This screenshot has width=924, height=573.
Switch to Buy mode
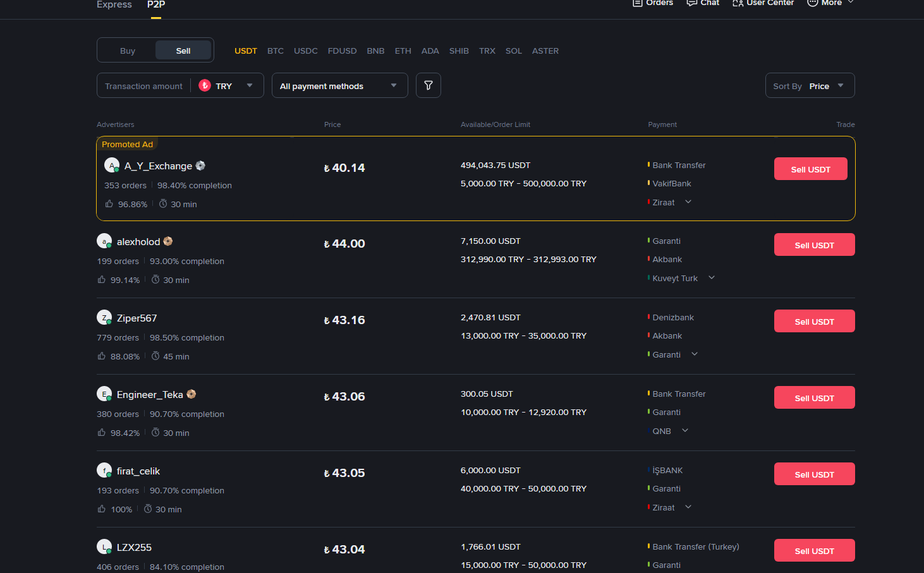click(127, 50)
